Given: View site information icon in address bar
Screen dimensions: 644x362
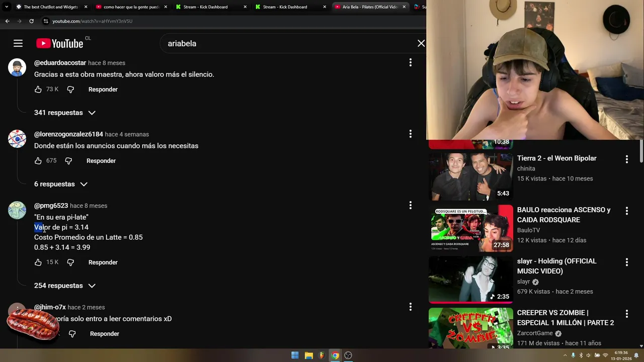Looking at the screenshot, I should click(46, 21).
